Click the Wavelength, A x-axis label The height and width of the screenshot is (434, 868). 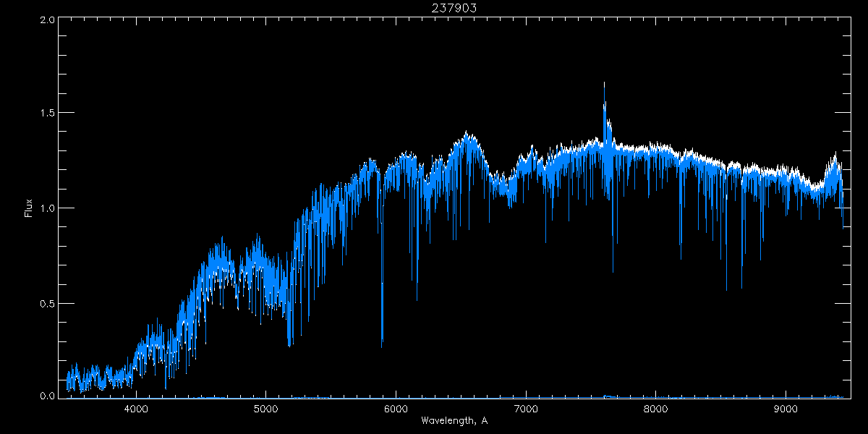(454, 421)
